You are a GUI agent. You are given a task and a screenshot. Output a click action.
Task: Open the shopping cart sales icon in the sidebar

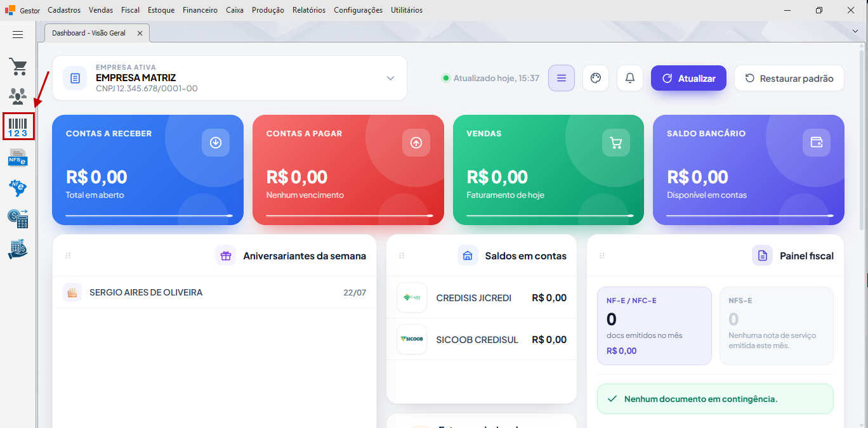[x=18, y=67]
